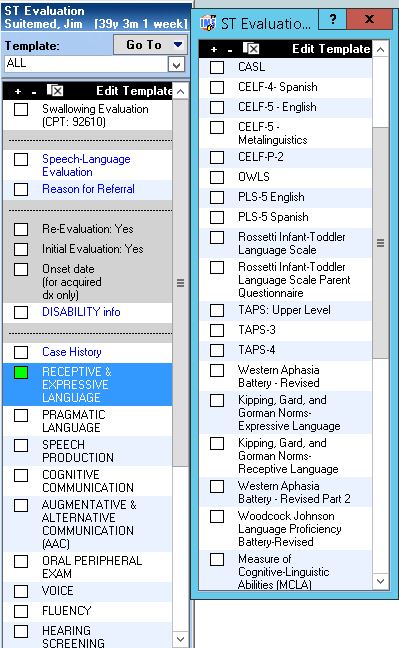Click the plus icon in left panel header
The height and width of the screenshot is (648, 399).
[x=18, y=91]
